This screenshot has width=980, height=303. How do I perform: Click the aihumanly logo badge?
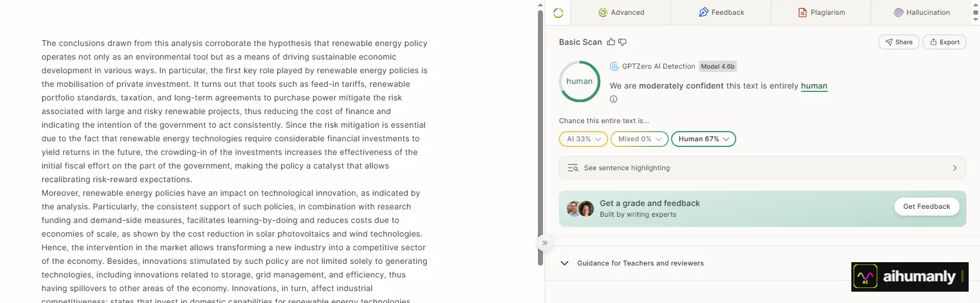click(x=910, y=277)
